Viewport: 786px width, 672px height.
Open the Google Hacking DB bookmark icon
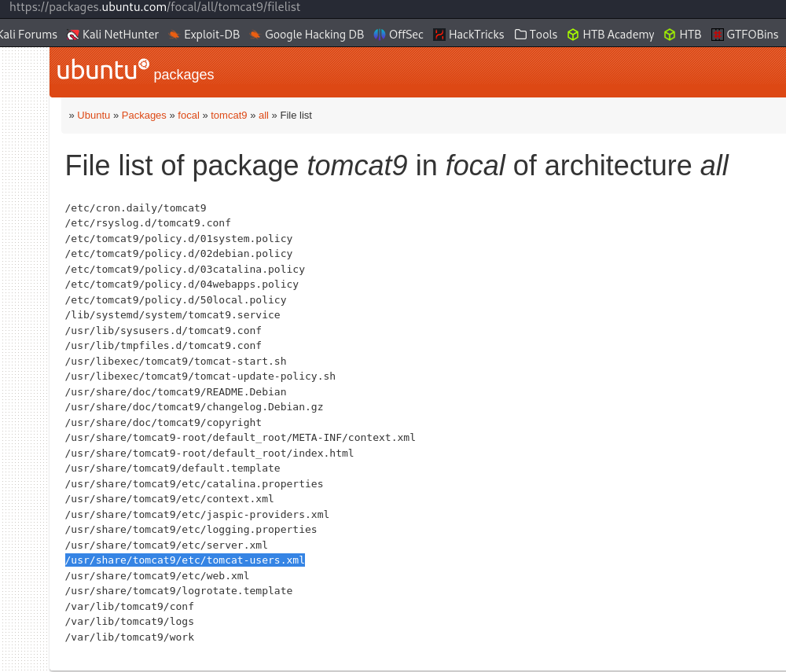point(255,35)
